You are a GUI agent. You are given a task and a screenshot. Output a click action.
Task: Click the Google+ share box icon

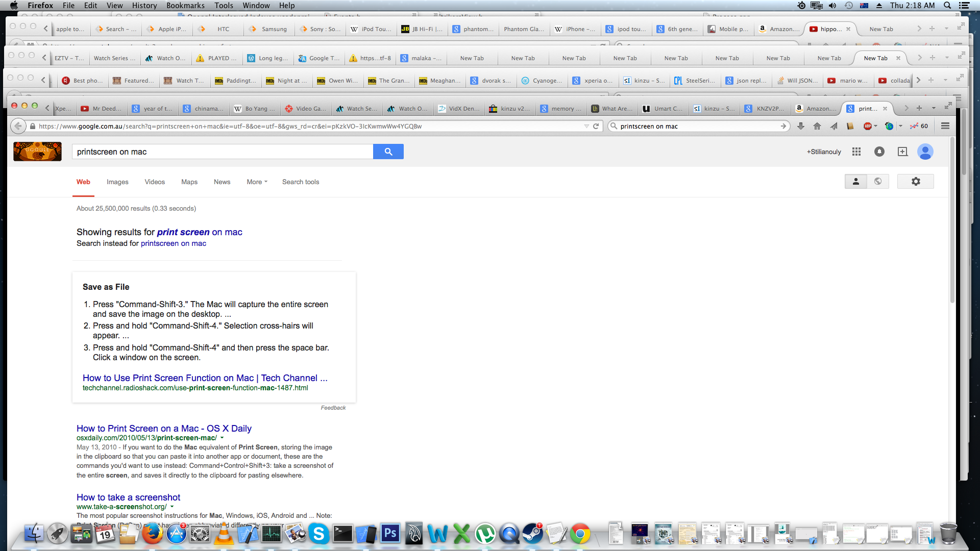pyautogui.click(x=902, y=152)
